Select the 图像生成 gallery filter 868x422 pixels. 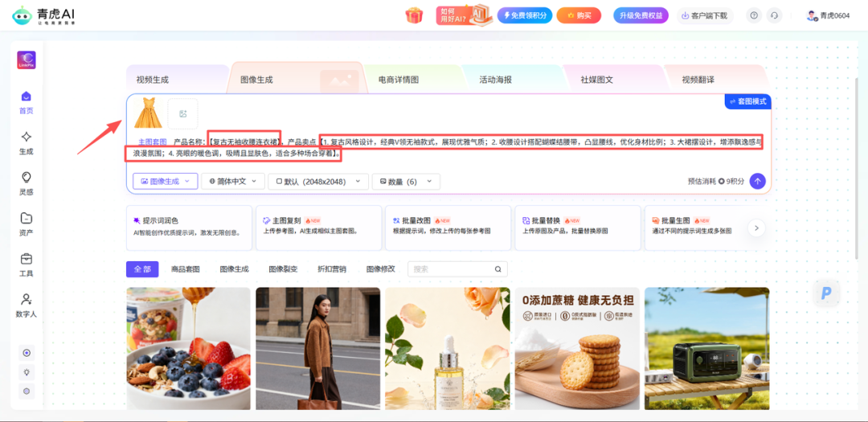pos(234,269)
